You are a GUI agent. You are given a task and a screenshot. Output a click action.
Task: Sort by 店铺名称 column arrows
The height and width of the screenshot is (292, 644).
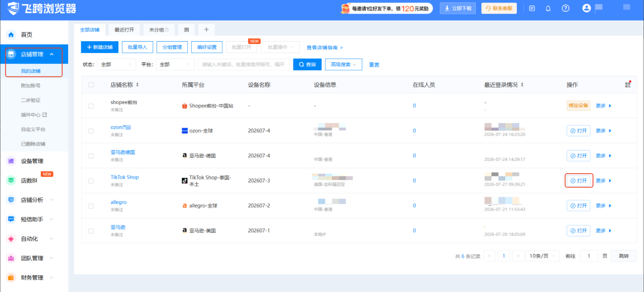click(137, 85)
